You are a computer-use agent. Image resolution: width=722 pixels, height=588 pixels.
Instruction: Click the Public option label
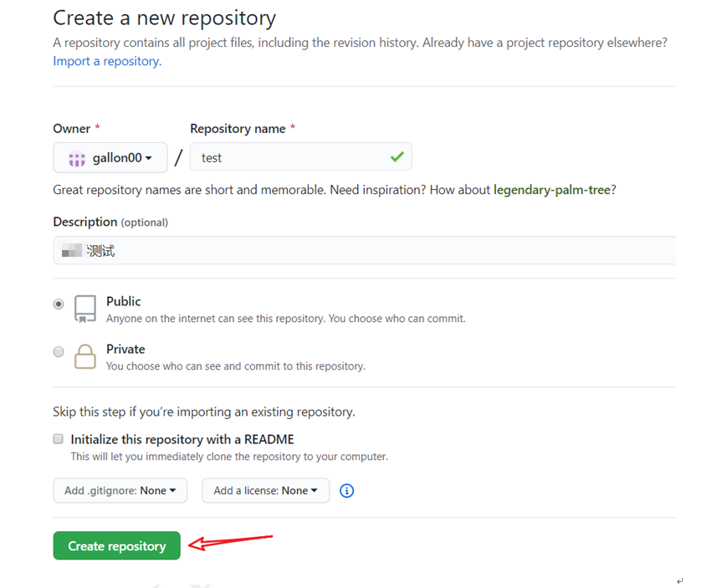[124, 301]
